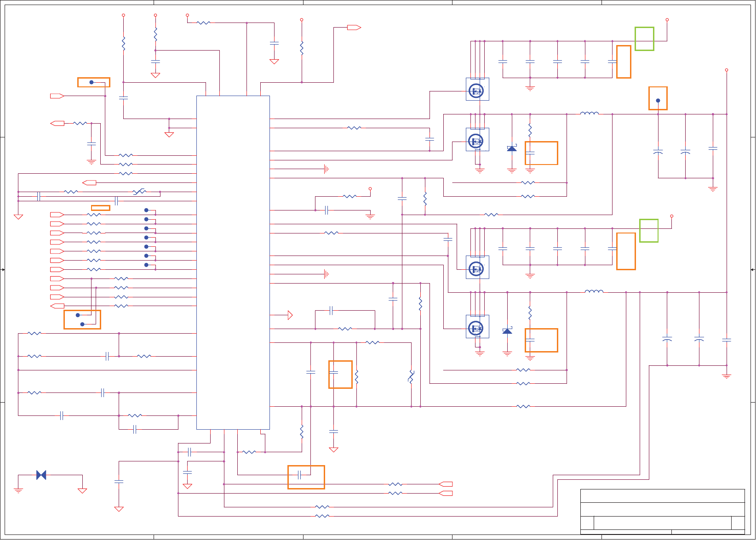This screenshot has height=540, width=756.
Task: Select the vertical thermistor symbol right of the IC
Action: pyautogui.click(x=412, y=377)
